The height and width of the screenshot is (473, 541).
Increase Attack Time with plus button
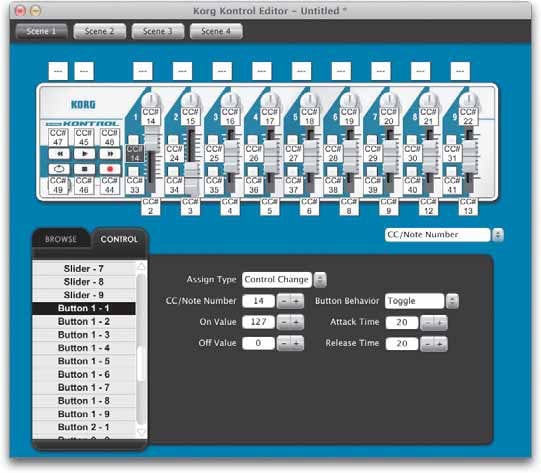click(441, 323)
